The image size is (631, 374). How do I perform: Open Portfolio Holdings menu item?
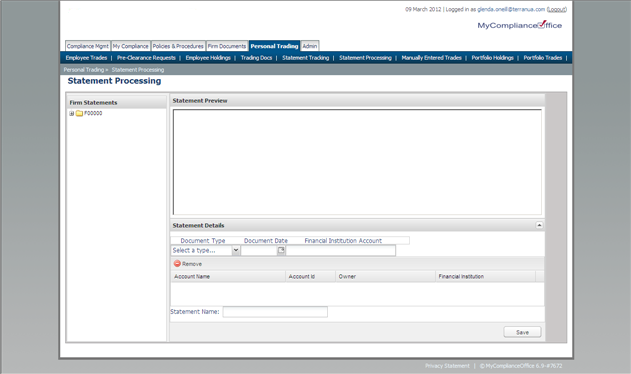pos(493,58)
